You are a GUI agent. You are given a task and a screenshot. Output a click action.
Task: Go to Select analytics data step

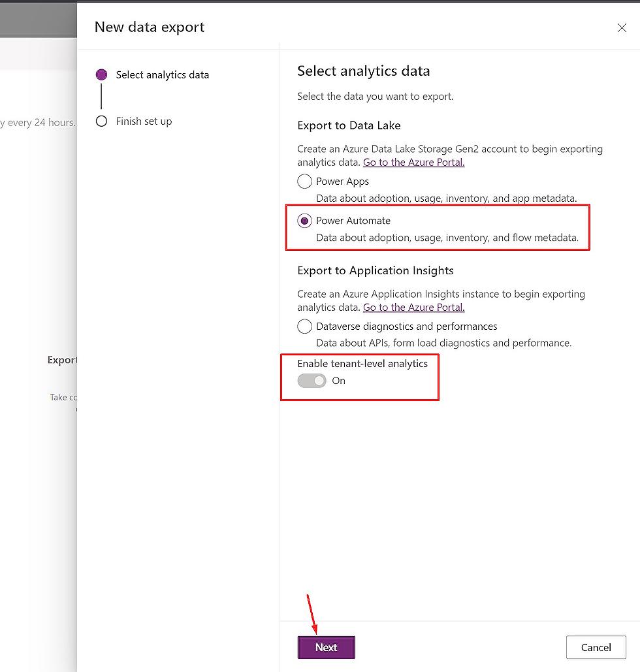tap(163, 75)
